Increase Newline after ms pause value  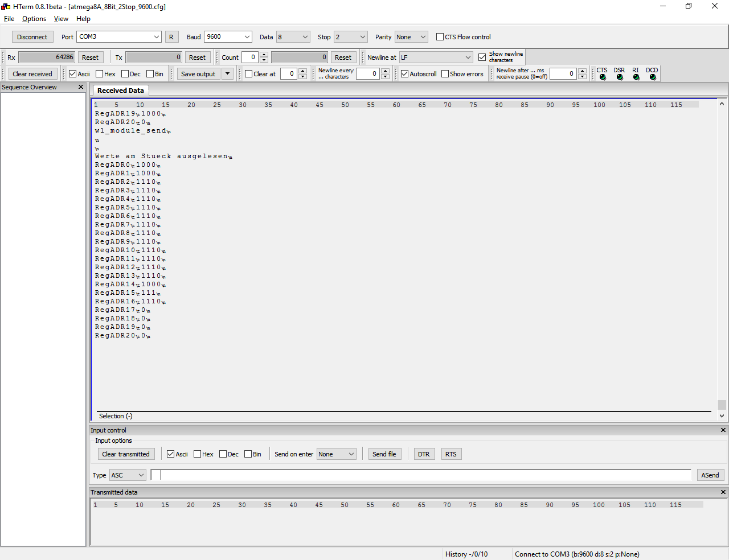coord(582,71)
